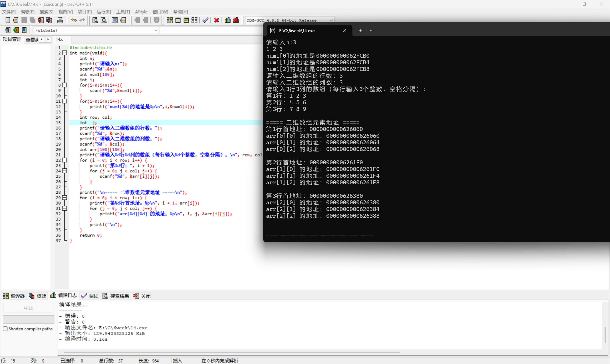610x364 pixels.
Task: Open the 运行[R] menu
Action: (x=103, y=12)
